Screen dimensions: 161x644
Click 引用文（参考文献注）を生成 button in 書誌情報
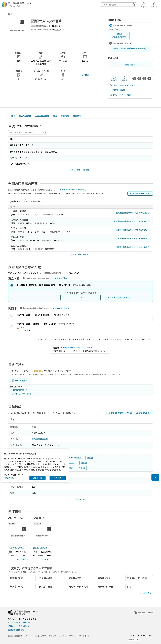[119, 413]
